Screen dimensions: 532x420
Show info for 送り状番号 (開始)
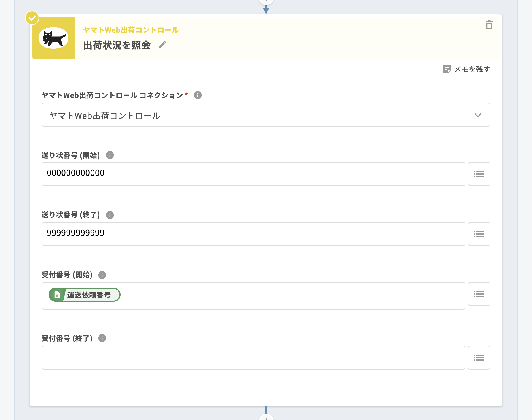(110, 155)
